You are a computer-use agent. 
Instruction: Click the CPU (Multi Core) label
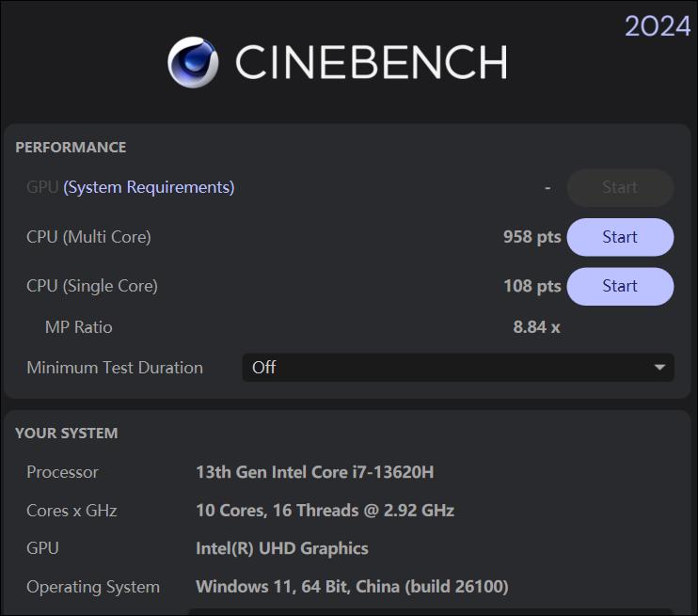click(88, 237)
